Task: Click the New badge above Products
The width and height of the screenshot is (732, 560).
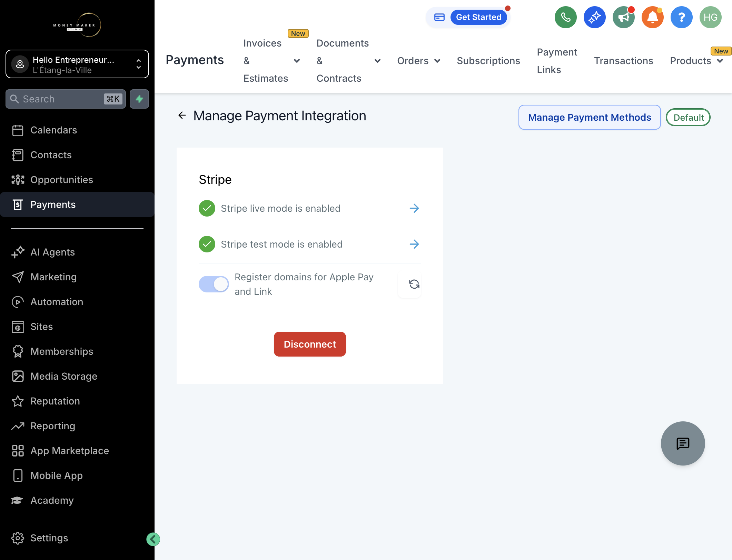Action: (721, 51)
